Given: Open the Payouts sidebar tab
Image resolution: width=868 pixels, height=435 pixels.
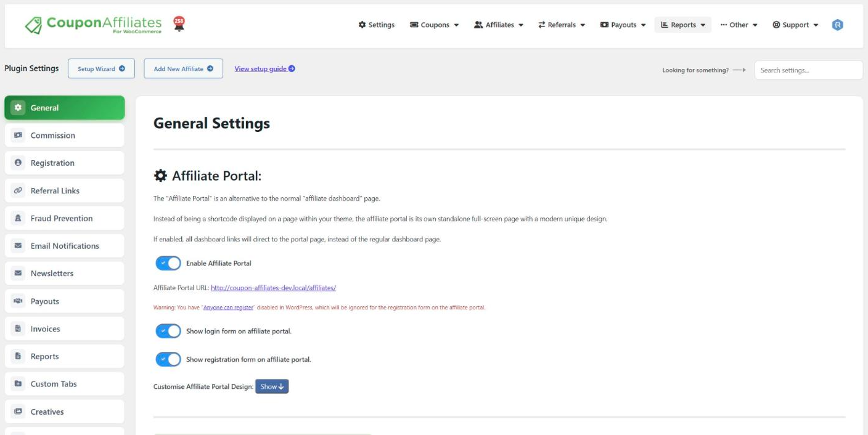Looking at the screenshot, I should 65,301.
